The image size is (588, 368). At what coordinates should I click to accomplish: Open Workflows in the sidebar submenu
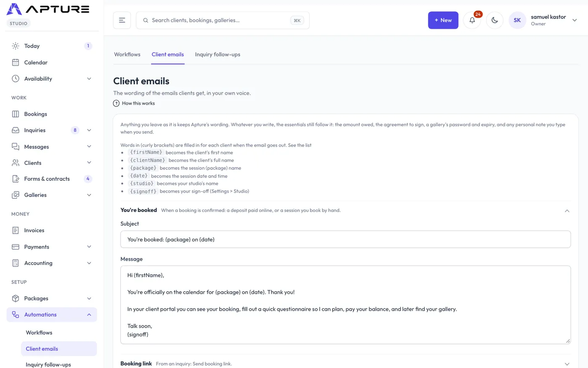[39, 333]
